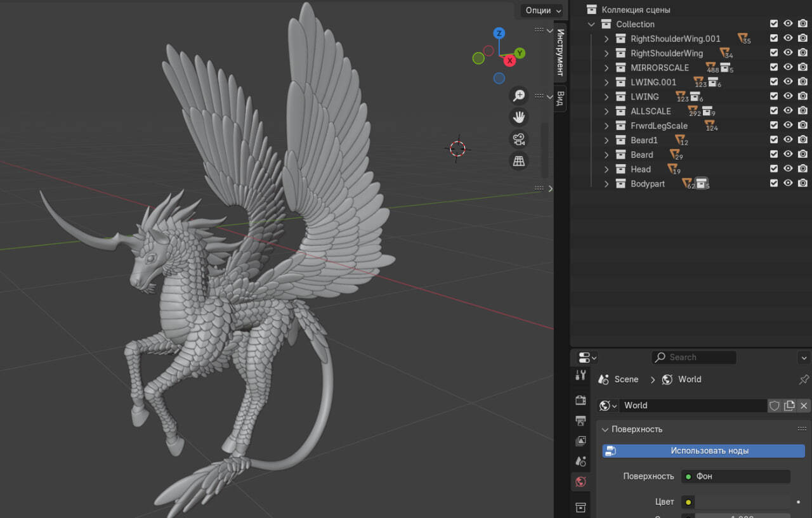Open the Инструмент sidebar tab
This screenshot has height=518, width=812.
[x=560, y=52]
